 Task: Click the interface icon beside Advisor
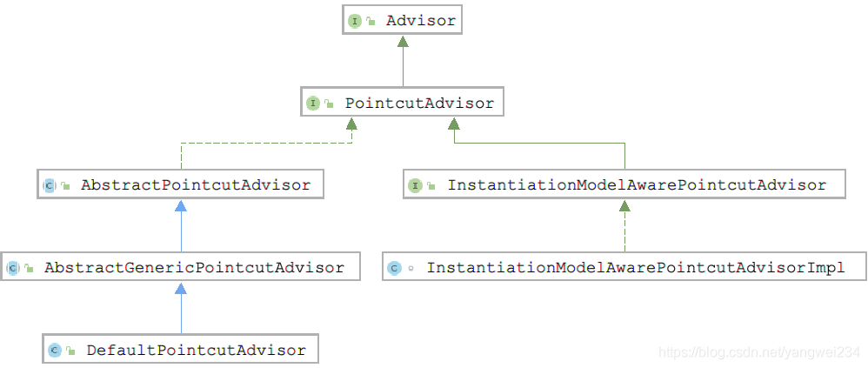pyautogui.click(x=355, y=21)
